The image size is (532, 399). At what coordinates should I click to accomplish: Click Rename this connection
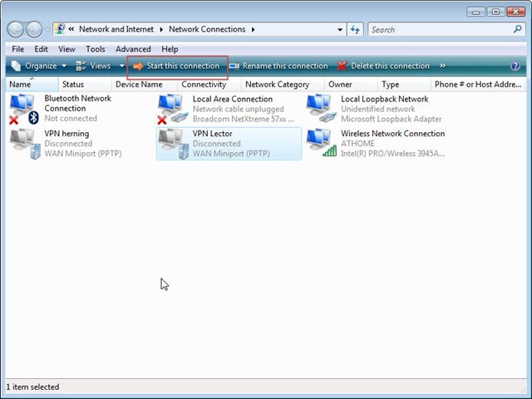point(279,66)
